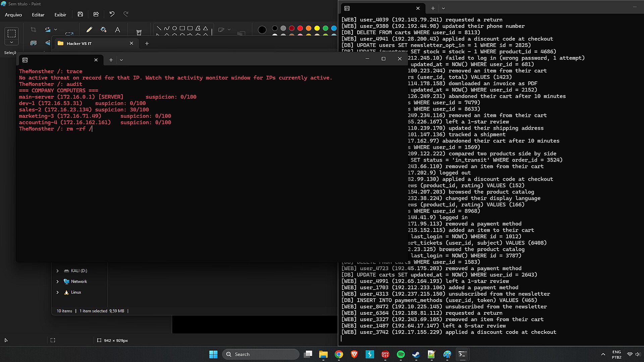The width and height of the screenshot is (644, 362).
Task: Expand the KALI (D:) drive node
Action: tap(57, 271)
